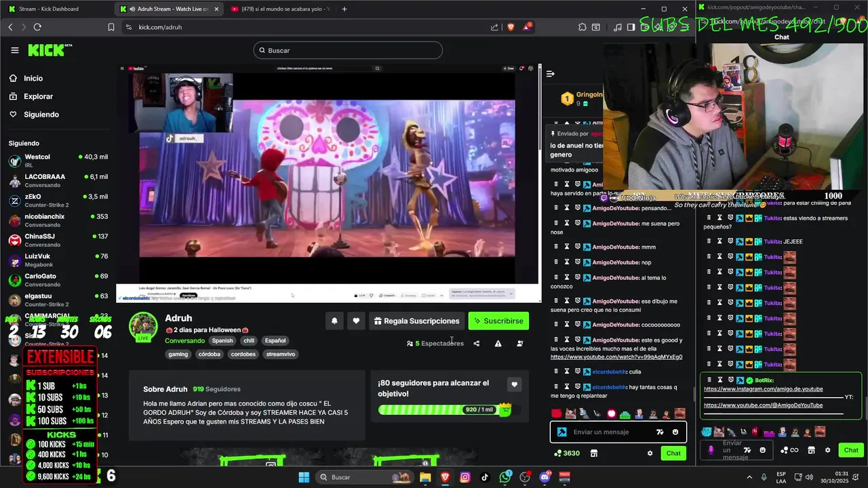
Task: Click the Conversando category link
Action: (x=184, y=341)
